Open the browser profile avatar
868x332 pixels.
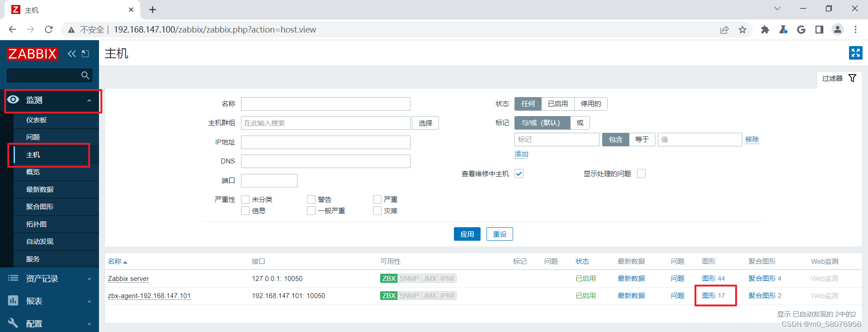tap(837, 30)
